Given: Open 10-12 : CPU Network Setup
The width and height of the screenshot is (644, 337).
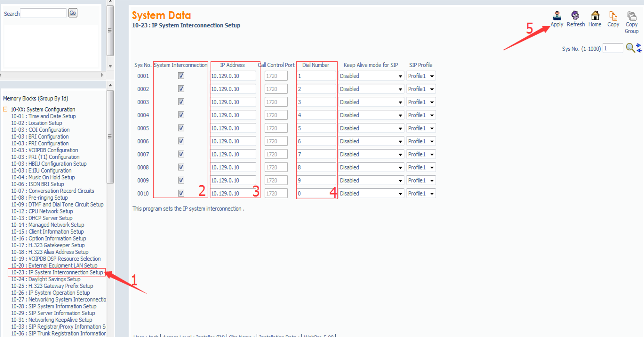Looking at the screenshot, I should (x=42, y=211).
